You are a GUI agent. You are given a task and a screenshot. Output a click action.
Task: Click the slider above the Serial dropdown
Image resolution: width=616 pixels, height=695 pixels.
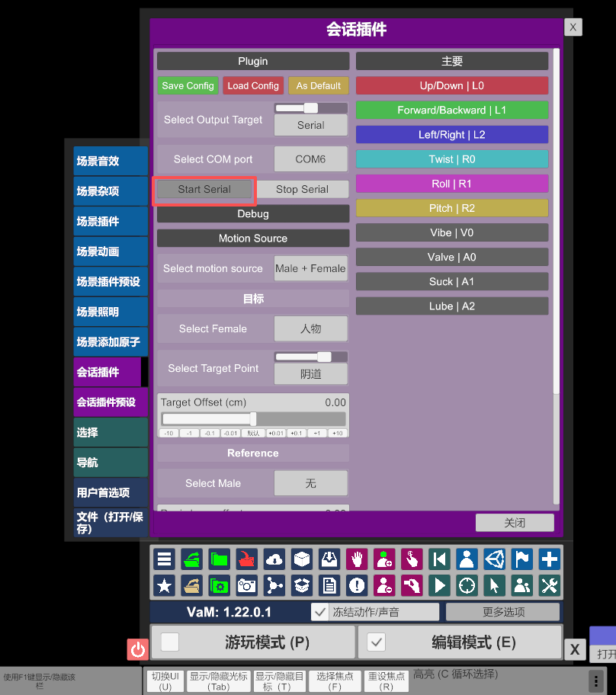pyautogui.click(x=311, y=108)
